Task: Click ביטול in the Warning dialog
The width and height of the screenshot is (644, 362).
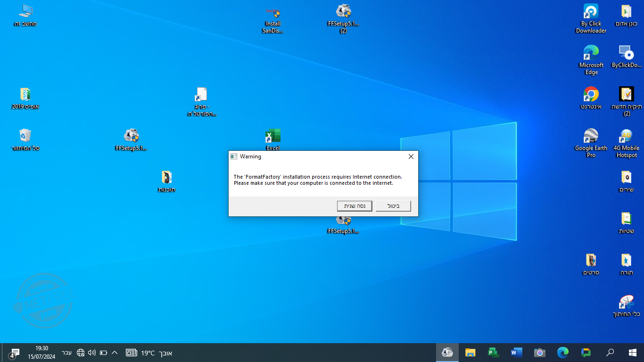Action: (393, 206)
